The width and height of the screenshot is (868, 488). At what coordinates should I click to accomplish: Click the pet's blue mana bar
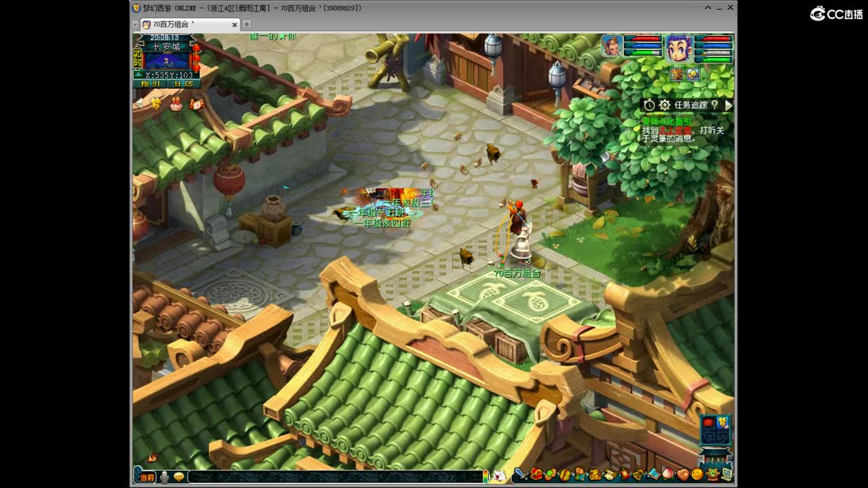tap(643, 46)
